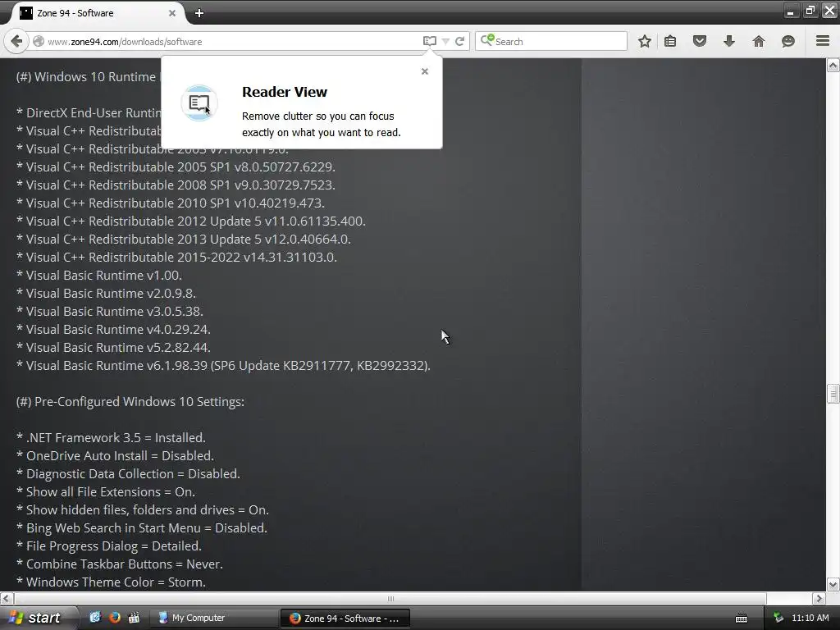
Task: Click 'Pre-Configured Windows 10 Settings' heading
Action: (x=130, y=402)
